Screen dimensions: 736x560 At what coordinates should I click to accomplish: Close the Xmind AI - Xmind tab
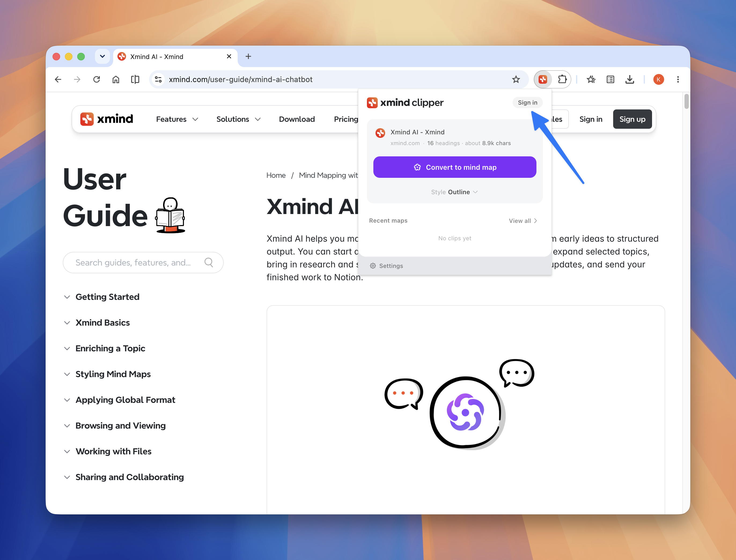229,56
